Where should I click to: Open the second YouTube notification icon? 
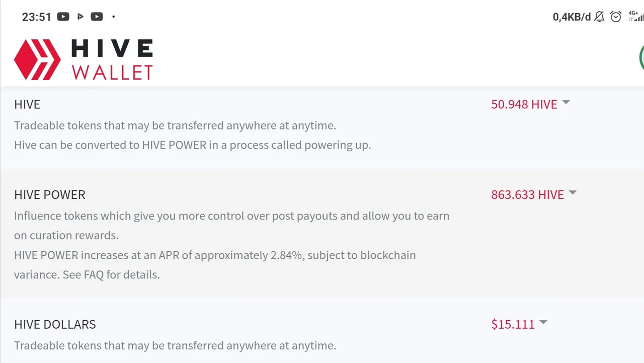point(97,17)
